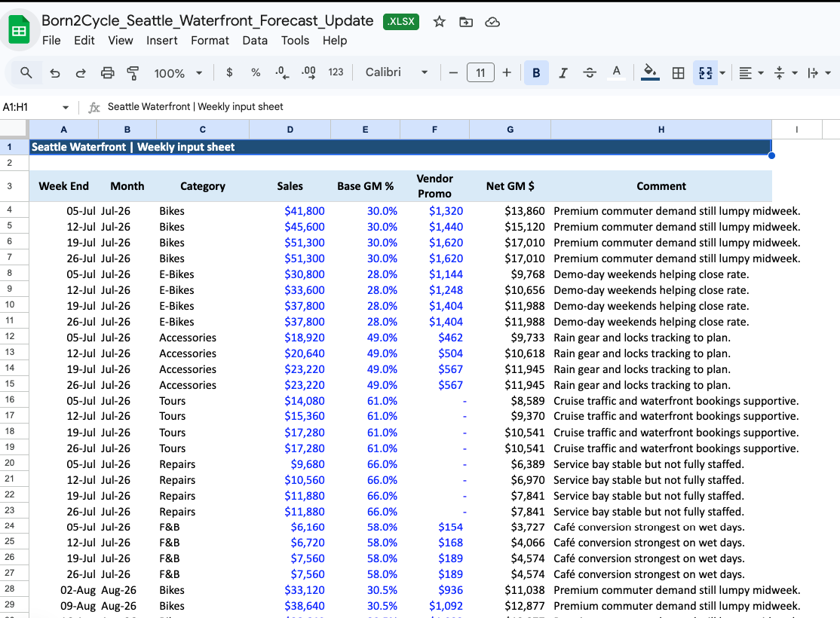The height and width of the screenshot is (618, 840).
Task: Open the Data menu
Action: 255,41
